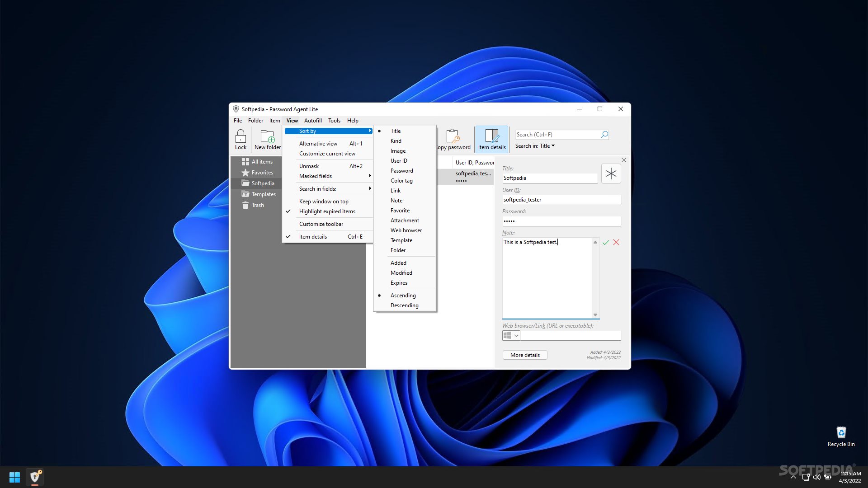Open the Tools menu
Viewport: 868px width, 488px height.
pos(334,121)
